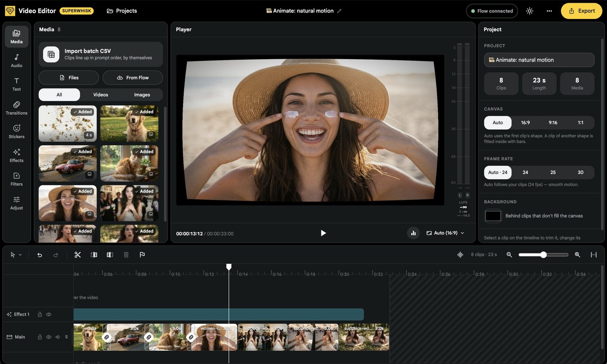Toggle visibility of Main track

click(x=49, y=337)
